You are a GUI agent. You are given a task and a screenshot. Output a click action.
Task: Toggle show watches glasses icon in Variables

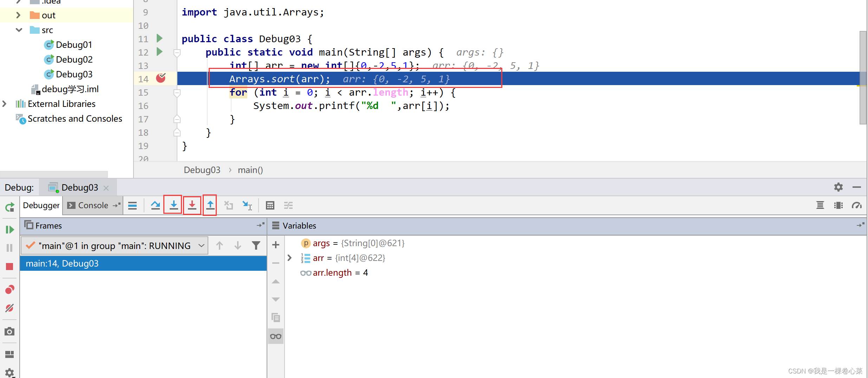[276, 337]
